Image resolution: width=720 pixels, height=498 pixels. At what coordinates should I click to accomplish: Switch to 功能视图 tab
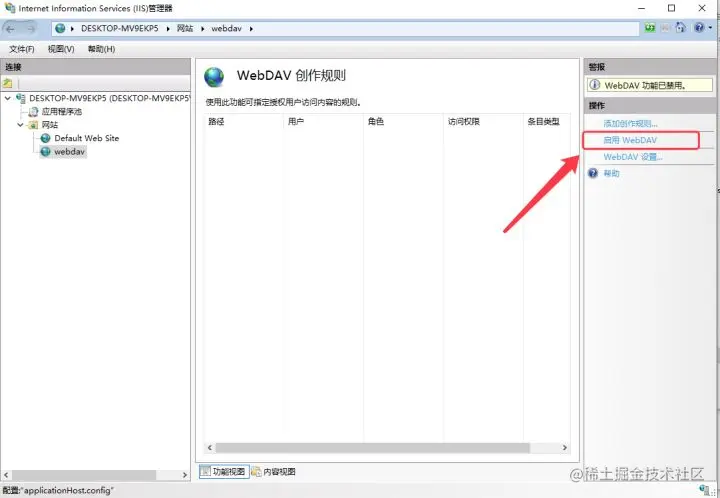point(224,471)
